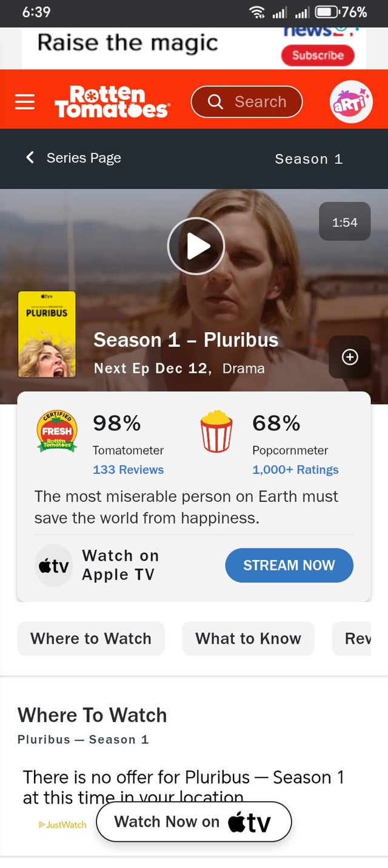View the 1,000+ Ratings link
This screenshot has height=868, width=388.
point(295,470)
